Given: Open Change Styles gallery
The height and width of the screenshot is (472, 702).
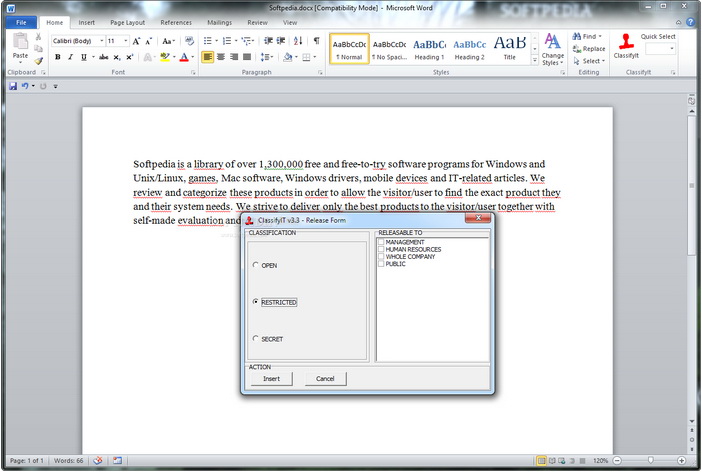Looking at the screenshot, I should pyautogui.click(x=552, y=49).
